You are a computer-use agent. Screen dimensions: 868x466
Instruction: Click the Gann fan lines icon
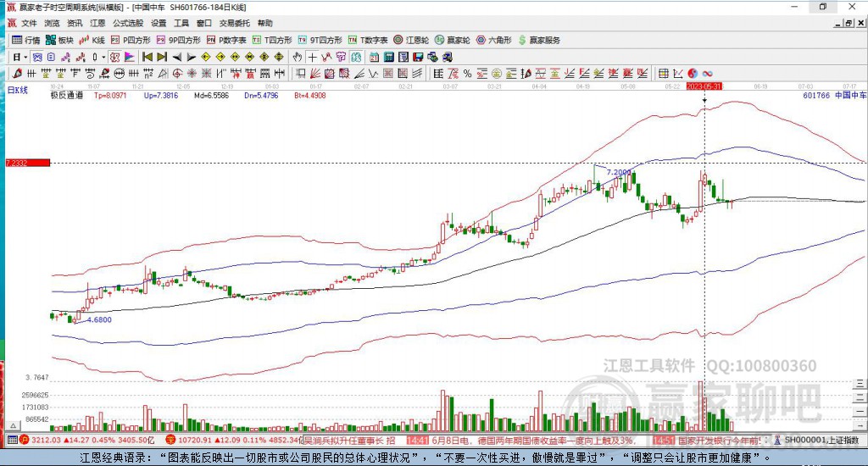315,73
